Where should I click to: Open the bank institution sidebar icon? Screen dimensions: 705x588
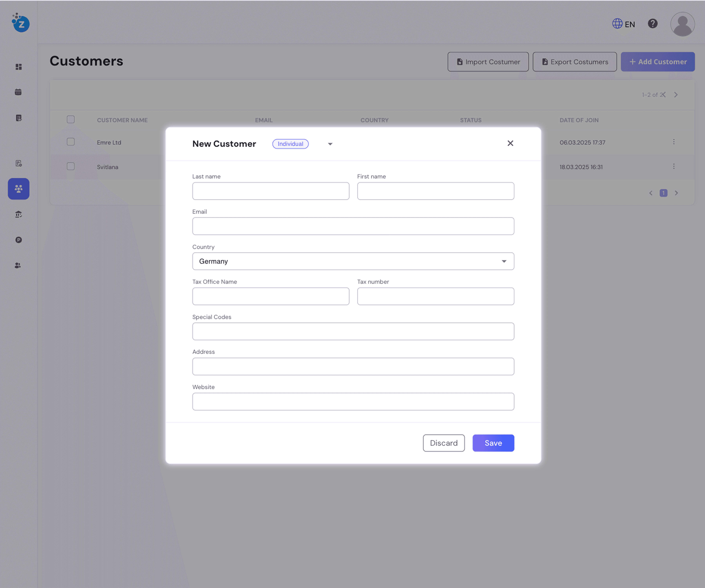tap(19, 214)
